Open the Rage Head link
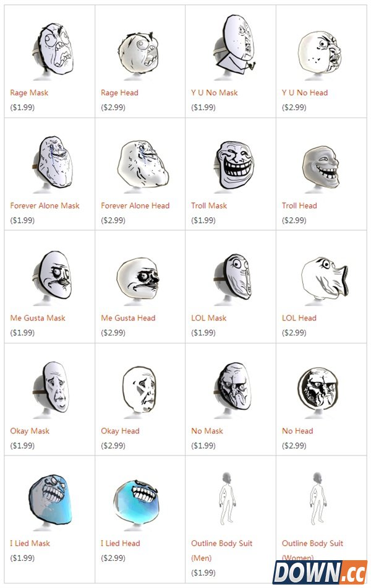371x588 pixels. [119, 93]
